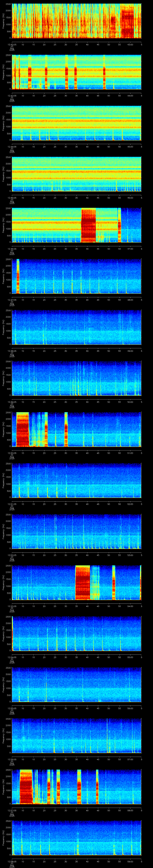
Task: Click the 58:00 minute mark label
Action: pos(130,811)
